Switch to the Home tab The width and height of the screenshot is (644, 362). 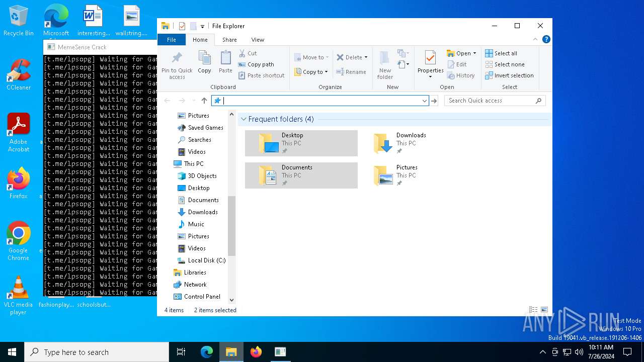[x=200, y=40]
